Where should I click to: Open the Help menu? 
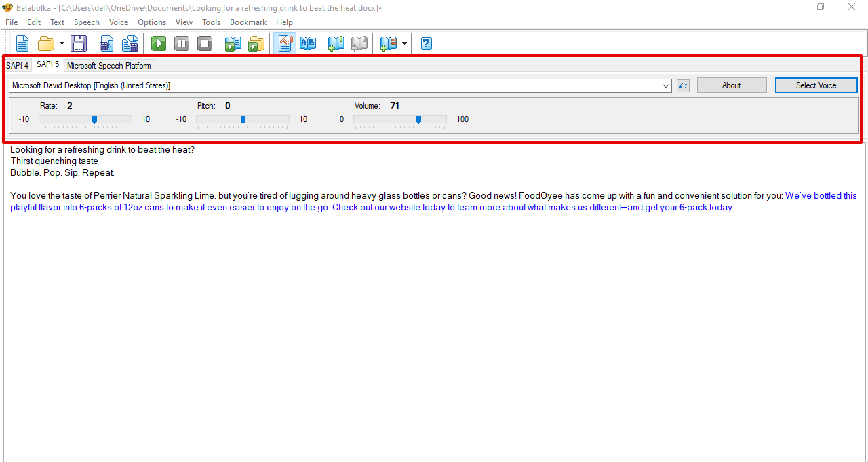[x=285, y=22]
